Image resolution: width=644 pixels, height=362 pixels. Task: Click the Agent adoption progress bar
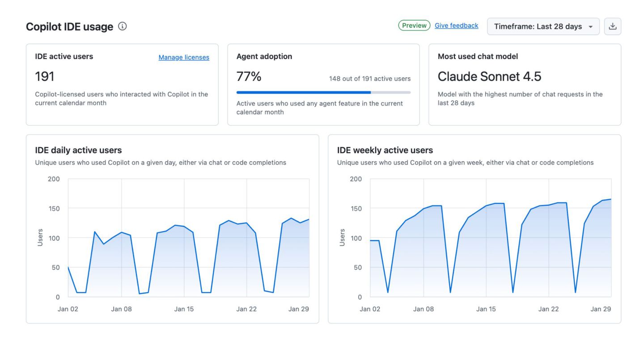point(323,93)
